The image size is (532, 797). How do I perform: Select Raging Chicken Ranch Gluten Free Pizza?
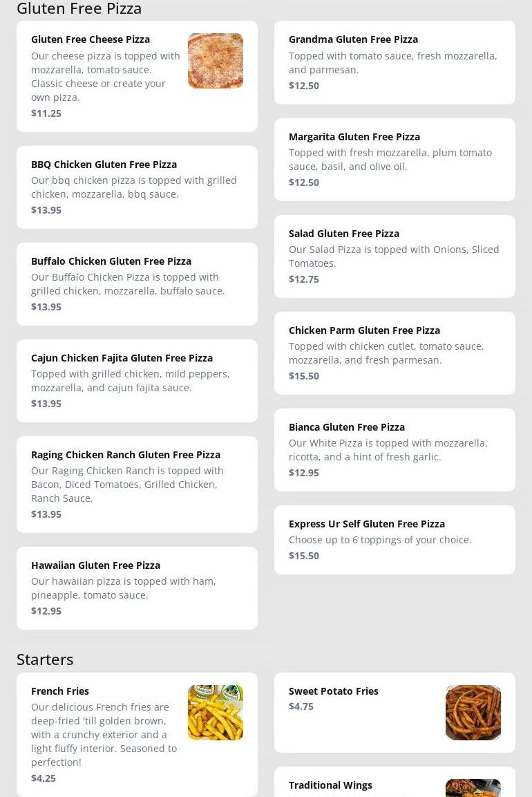137,484
